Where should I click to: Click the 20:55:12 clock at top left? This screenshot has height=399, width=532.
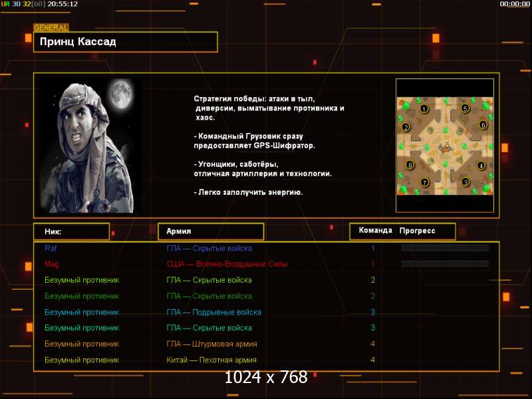pyautogui.click(x=63, y=4)
